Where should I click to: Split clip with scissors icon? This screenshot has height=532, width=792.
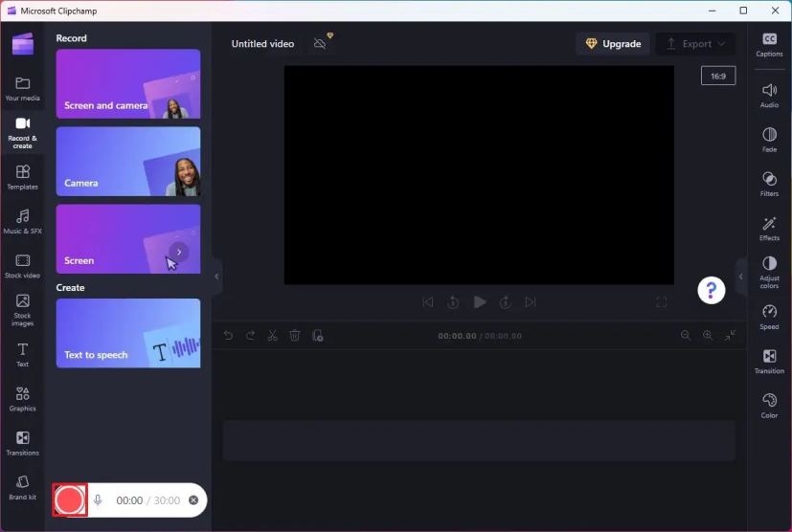(x=273, y=335)
